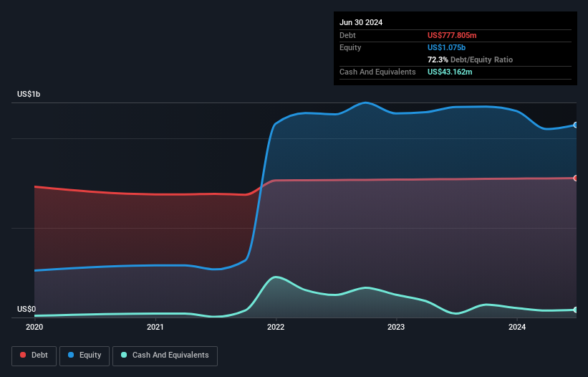
Task: Click the red Debt legend dot
Action: click(23, 355)
